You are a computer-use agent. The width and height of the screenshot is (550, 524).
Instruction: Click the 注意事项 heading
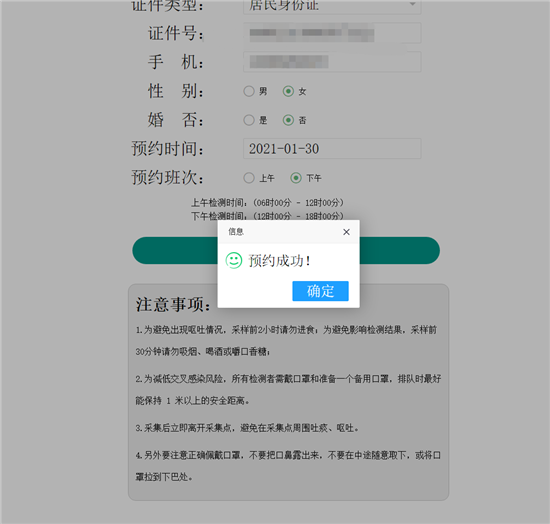point(173,304)
